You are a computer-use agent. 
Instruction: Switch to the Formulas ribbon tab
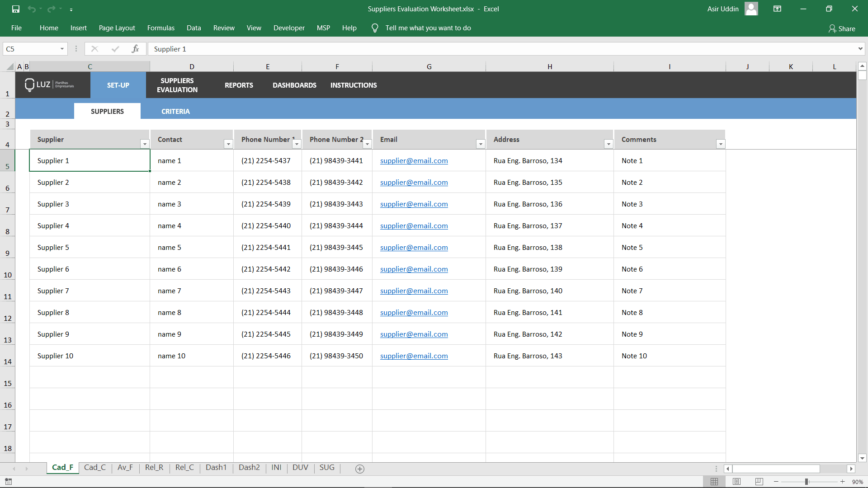(x=160, y=28)
